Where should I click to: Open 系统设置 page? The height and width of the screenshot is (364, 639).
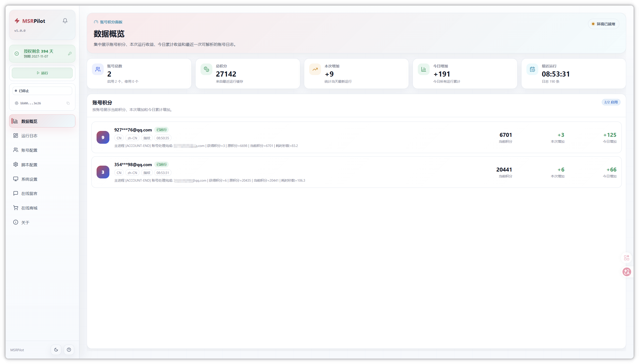42,179
